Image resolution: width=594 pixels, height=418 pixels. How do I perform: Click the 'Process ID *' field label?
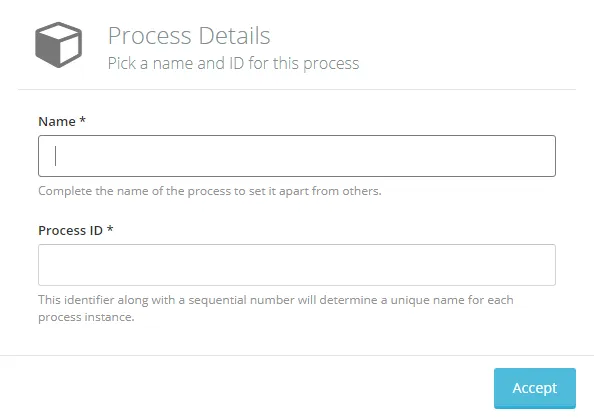pos(76,230)
